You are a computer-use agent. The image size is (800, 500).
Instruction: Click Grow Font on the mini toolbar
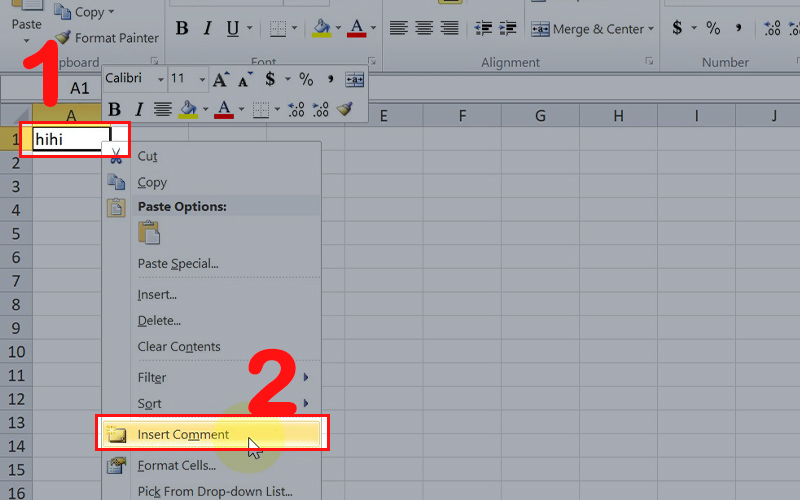tap(220, 80)
